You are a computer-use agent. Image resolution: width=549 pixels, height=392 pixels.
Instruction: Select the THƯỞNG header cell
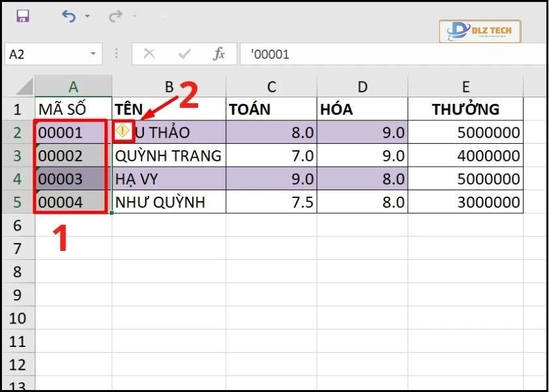point(465,109)
